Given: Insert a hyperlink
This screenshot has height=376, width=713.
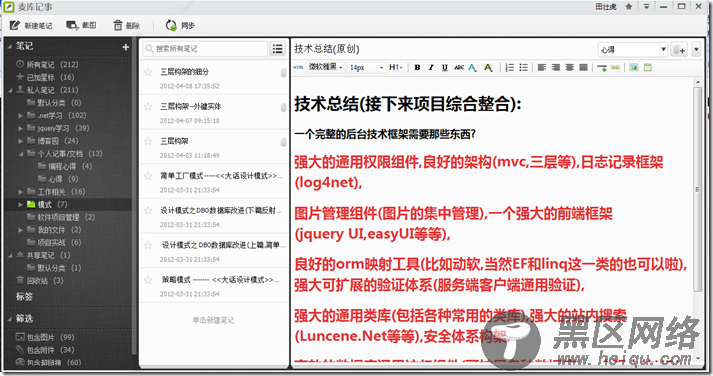Looking at the screenshot, I should click(615, 67).
